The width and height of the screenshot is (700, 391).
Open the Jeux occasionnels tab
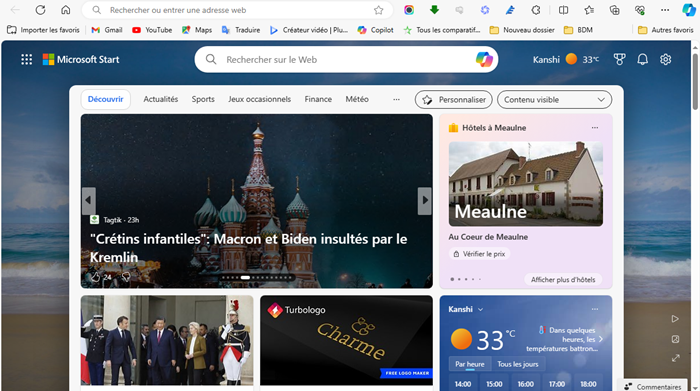259,99
